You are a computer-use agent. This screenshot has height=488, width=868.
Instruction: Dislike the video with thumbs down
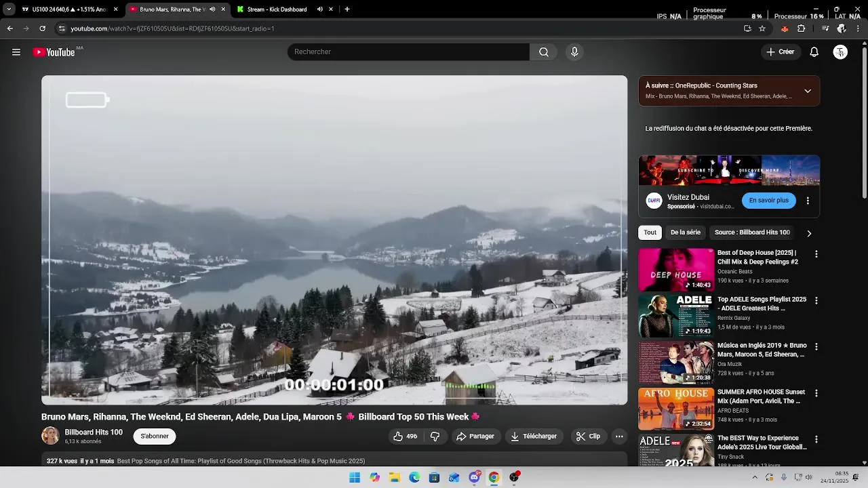[435, 436]
